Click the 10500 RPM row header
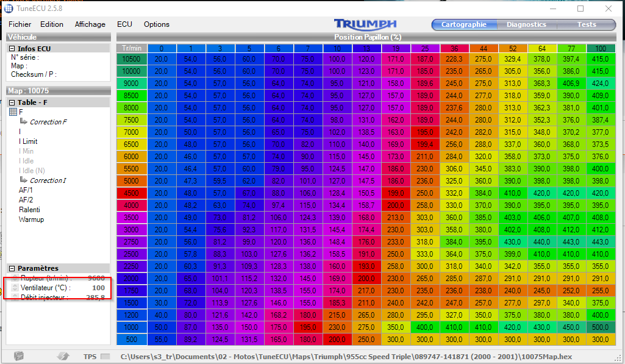 click(x=132, y=59)
